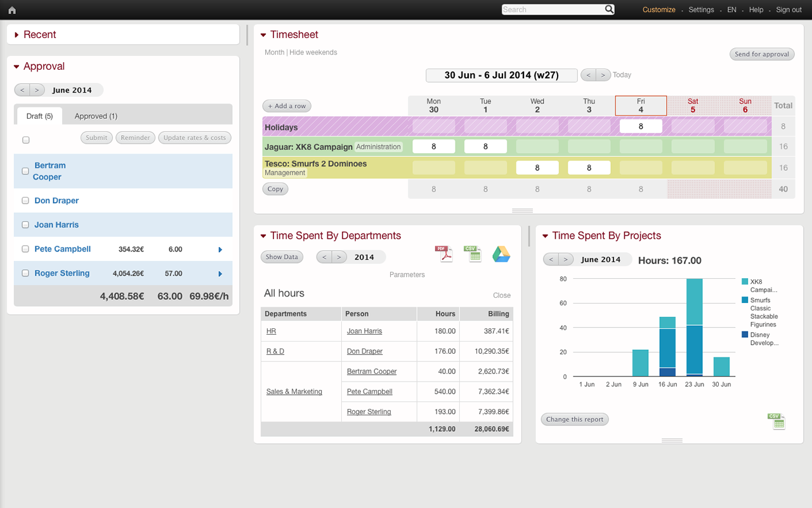Open Settings from the top bar

click(x=701, y=10)
